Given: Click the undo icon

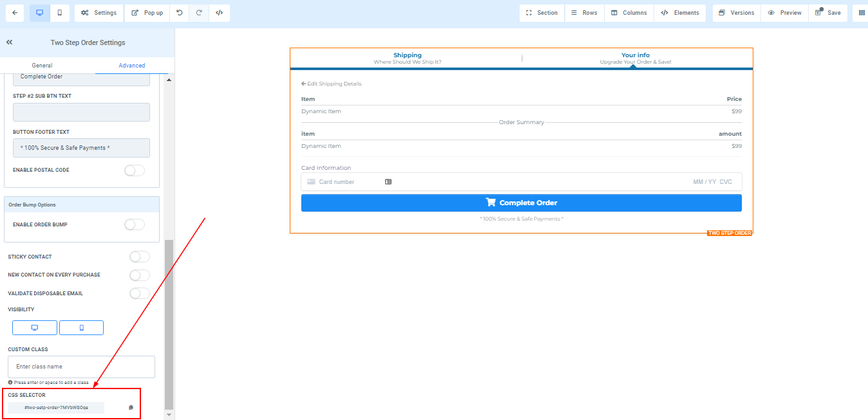Looking at the screenshot, I should [179, 13].
